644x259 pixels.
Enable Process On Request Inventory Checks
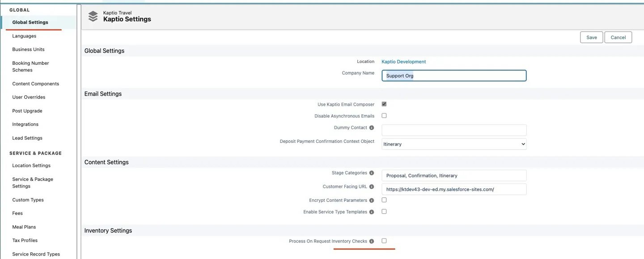(x=384, y=241)
